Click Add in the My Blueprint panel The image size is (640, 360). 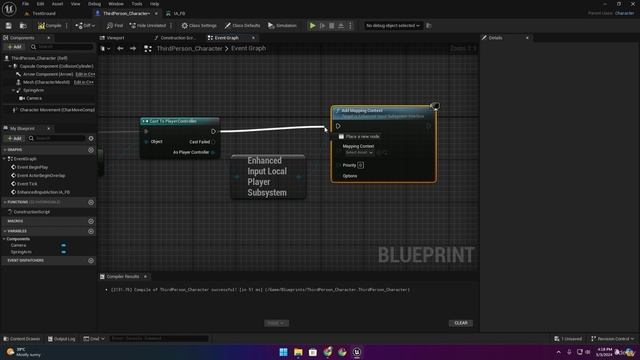15,138
